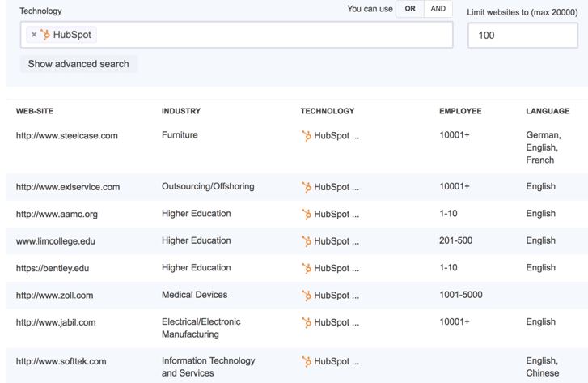Click English language in limcollege.edu row

pyautogui.click(x=541, y=240)
